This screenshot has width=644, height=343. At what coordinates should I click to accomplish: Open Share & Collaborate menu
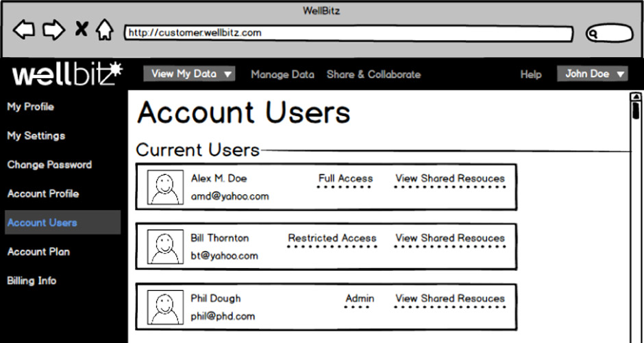click(x=373, y=74)
